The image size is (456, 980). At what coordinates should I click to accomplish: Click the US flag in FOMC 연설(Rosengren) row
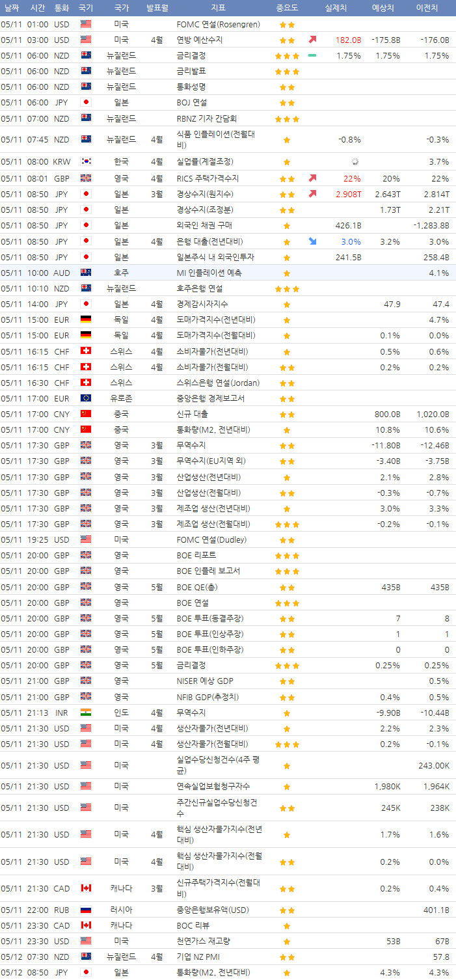pyautogui.click(x=86, y=24)
